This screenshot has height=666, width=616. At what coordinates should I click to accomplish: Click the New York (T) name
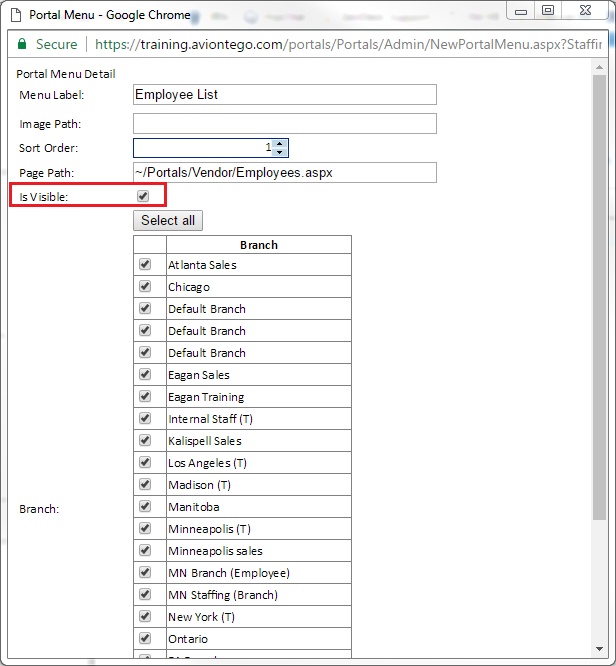(201, 617)
